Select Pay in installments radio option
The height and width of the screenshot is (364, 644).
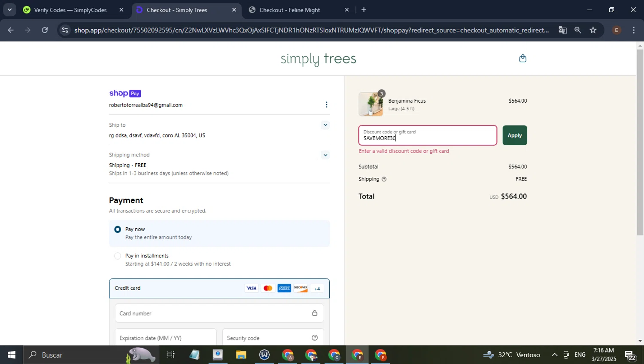(118, 256)
